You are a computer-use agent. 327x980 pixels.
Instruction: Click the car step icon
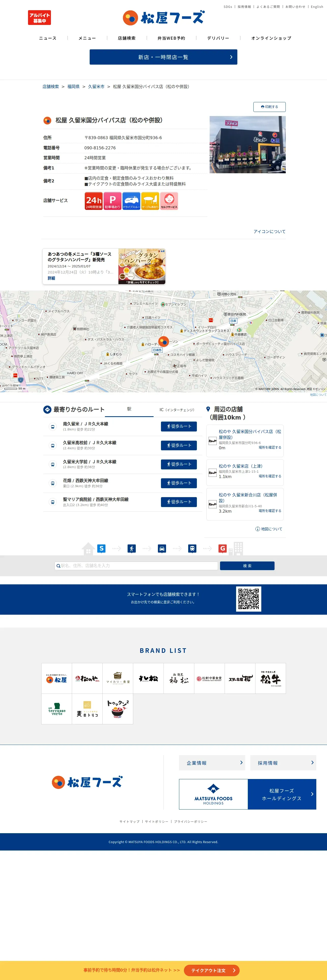162,548
